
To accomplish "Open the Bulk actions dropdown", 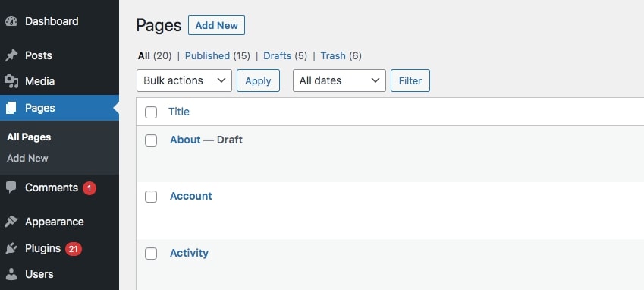I will pos(184,80).
